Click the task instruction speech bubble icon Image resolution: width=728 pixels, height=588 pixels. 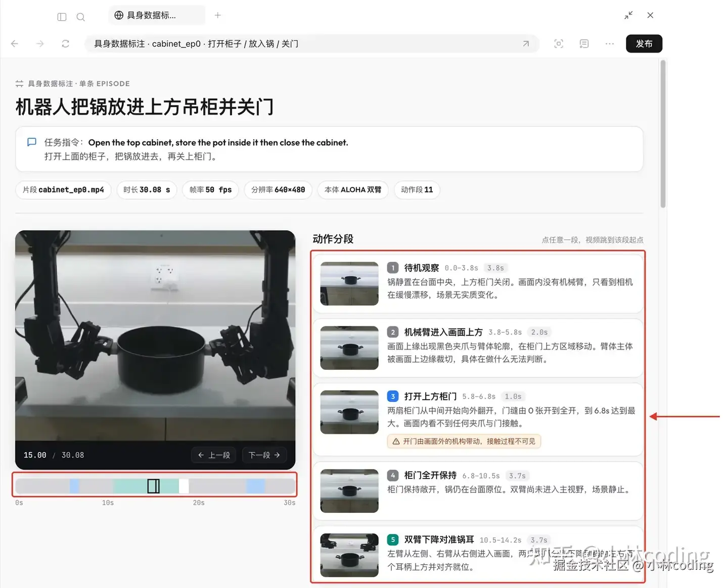click(31, 142)
